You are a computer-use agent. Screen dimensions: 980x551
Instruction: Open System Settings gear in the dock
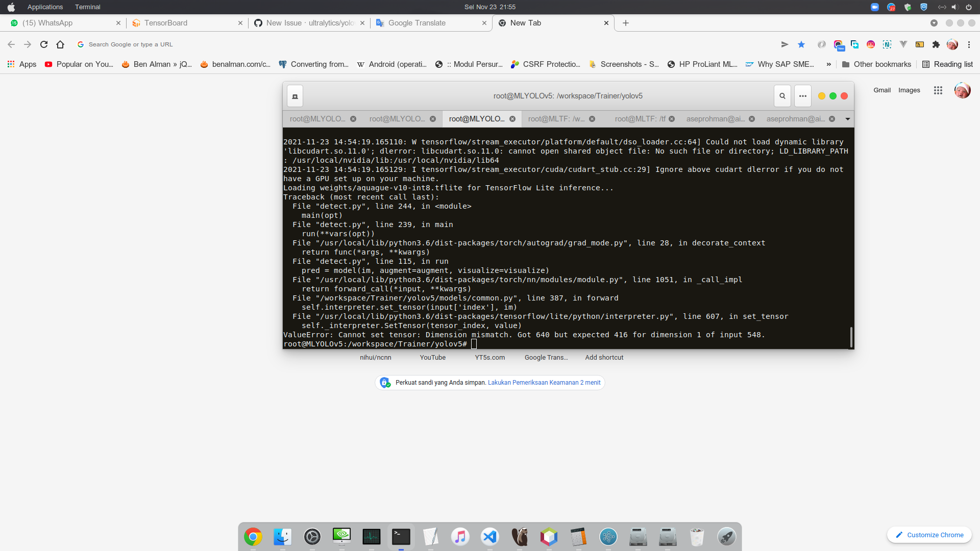coord(312,537)
